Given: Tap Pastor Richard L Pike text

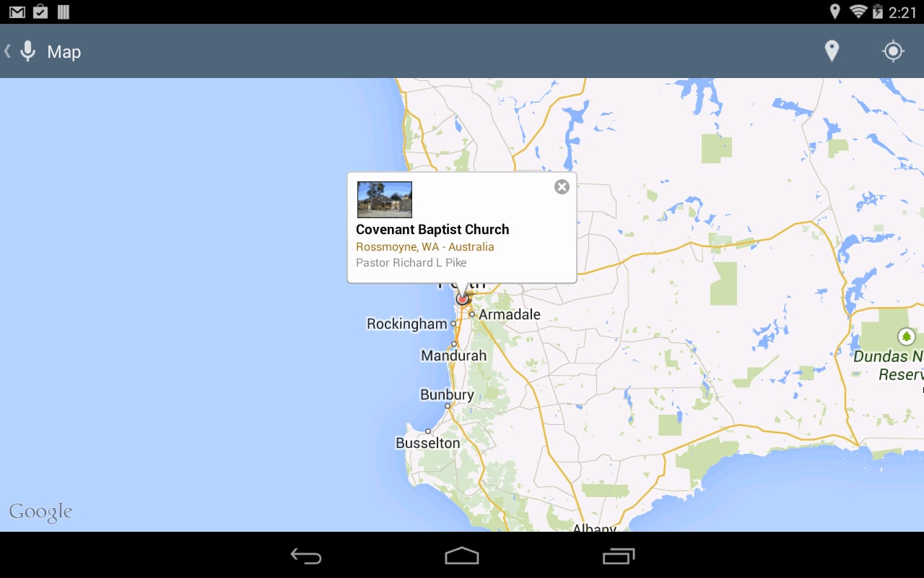Looking at the screenshot, I should coord(411,262).
